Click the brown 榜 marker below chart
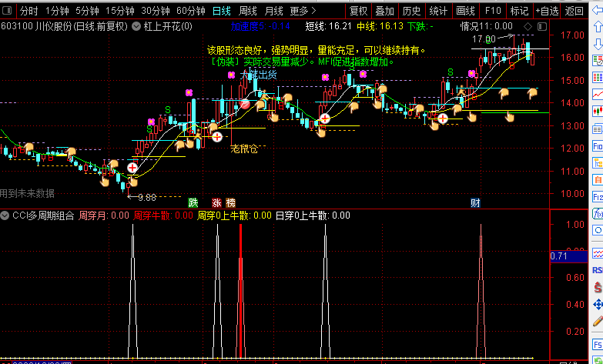This screenshot has height=364, width=603. (x=230, y=202)
